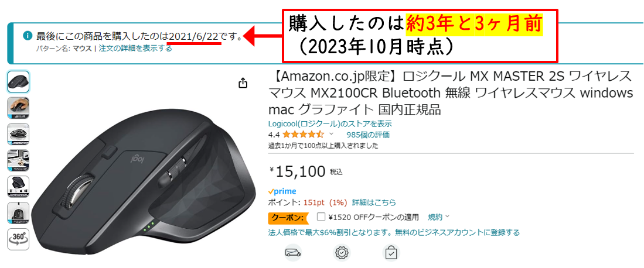Open 注文の詳細を表示する link

click(x=135, y=49)
